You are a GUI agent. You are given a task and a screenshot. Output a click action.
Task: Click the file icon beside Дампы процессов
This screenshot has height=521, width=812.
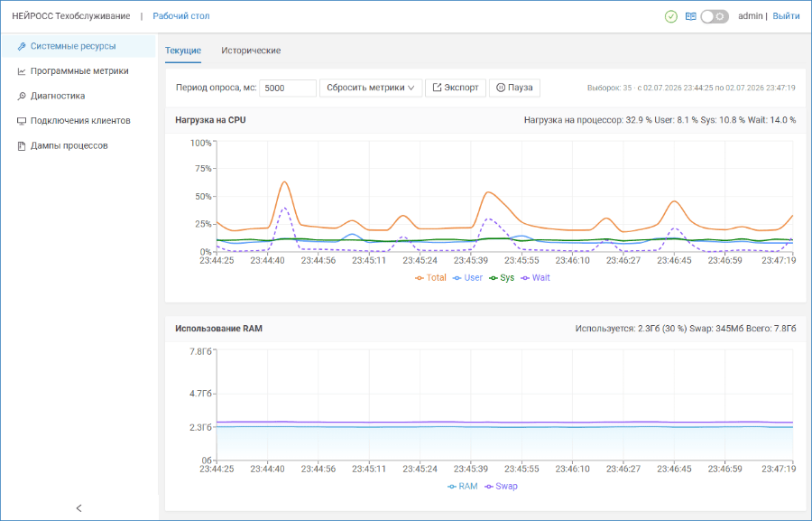coord(22,145)
